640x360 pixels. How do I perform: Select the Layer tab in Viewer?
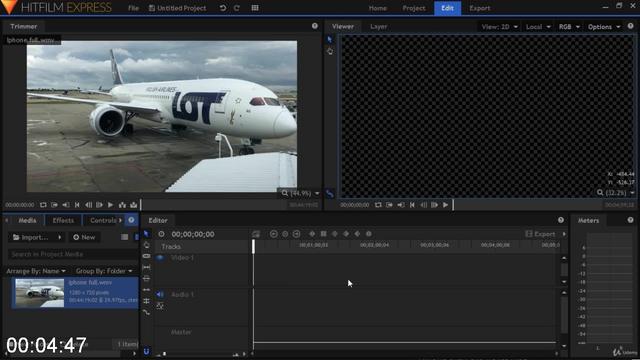[x=378, y=27]
